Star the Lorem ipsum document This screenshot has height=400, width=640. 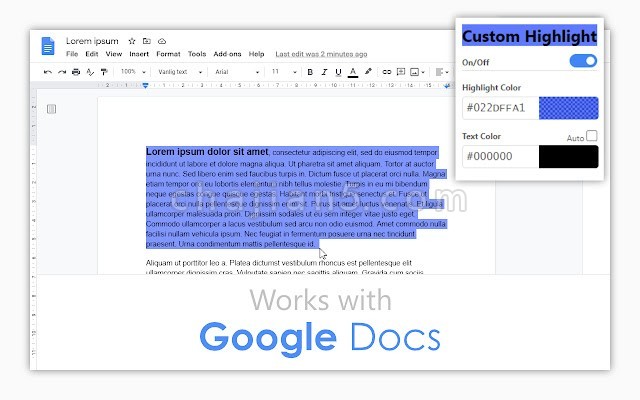point(132,41)
